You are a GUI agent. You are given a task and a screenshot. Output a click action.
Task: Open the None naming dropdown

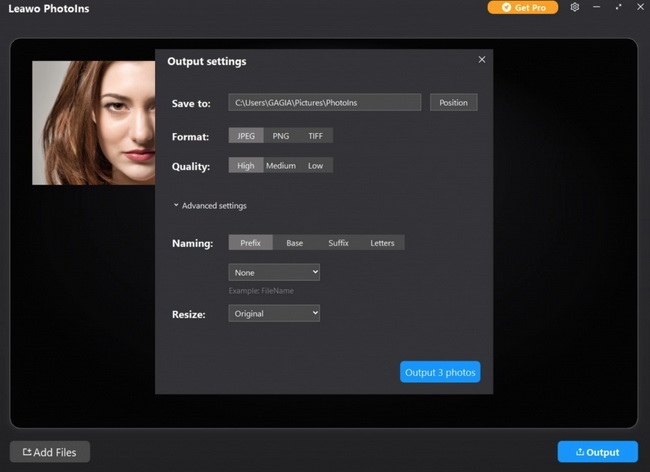click(274, 272)
